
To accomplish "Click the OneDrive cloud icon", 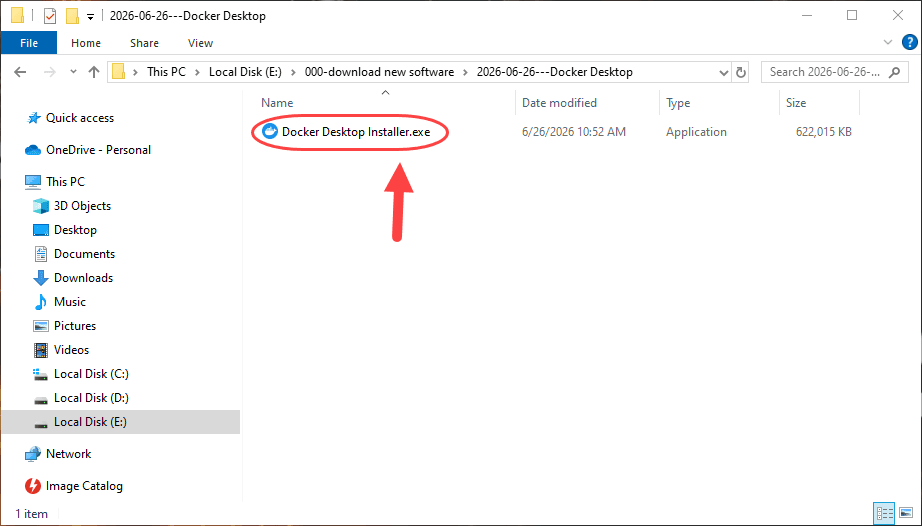I will (32, 150).
